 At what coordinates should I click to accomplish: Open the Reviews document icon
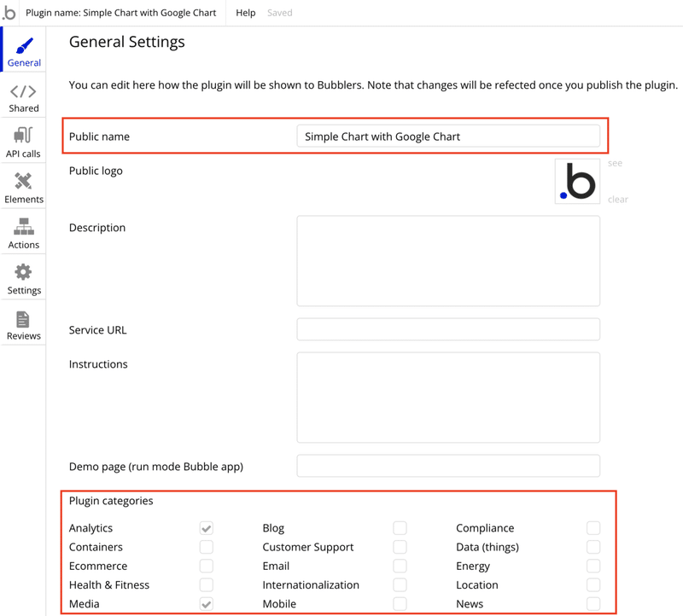tap(23, 319)
